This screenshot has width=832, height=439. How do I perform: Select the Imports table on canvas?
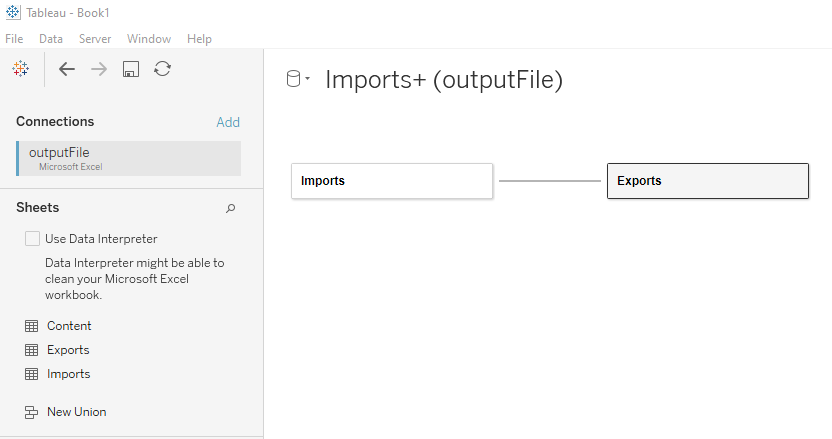[392, 181]
